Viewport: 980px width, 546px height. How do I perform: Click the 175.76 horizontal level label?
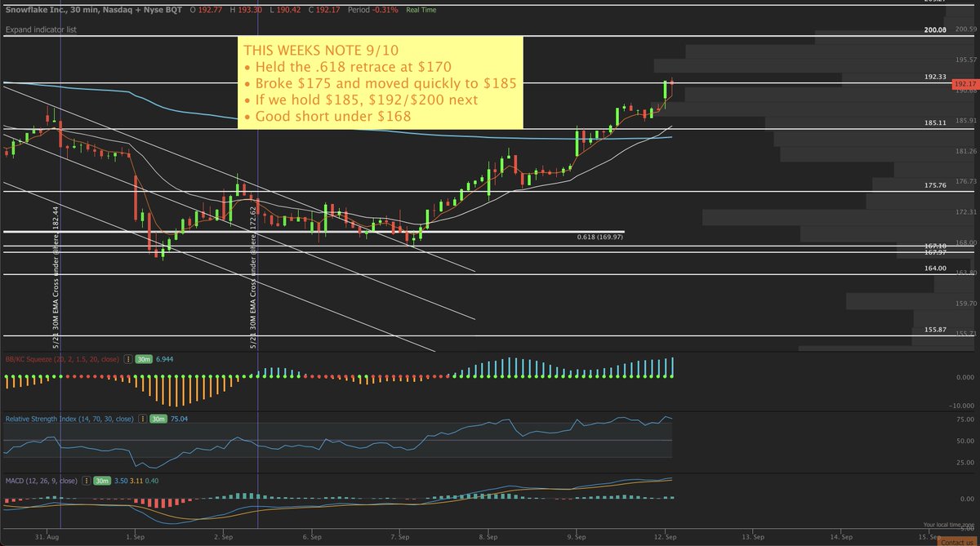[x=935, y=185]
